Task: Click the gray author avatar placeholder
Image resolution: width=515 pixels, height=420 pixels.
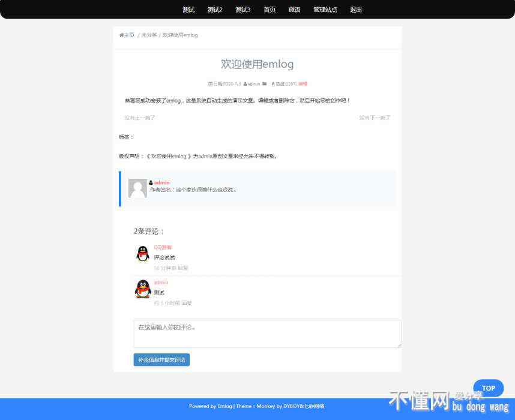Action: (x=137, y=188)
